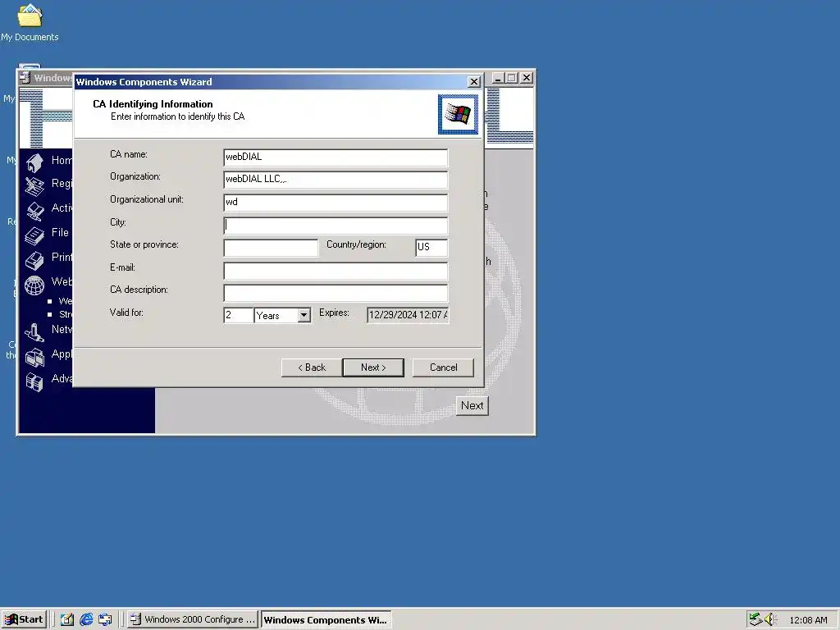Click the Home icon in Configure Server sidebar
This screenshot has height=630, width=840.
34,162
